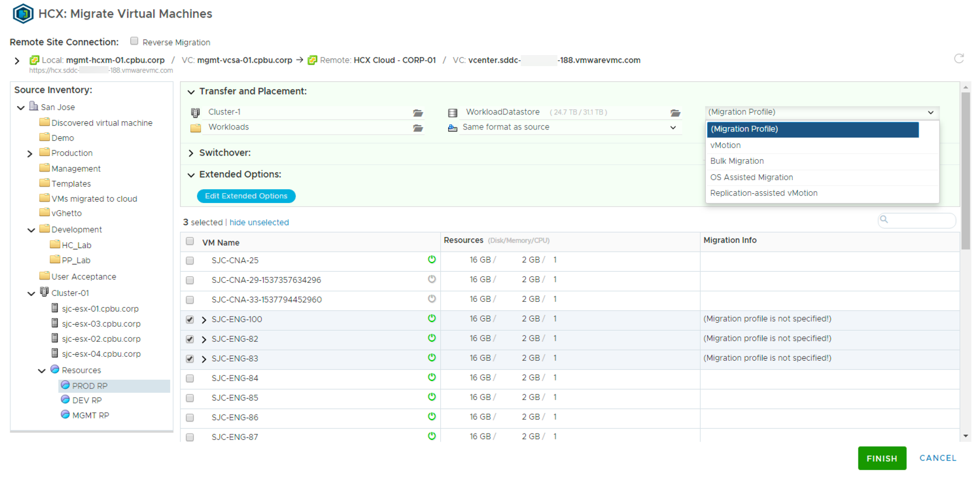
Task: Expand the site connection details chevron
Action: pos(17,61)
